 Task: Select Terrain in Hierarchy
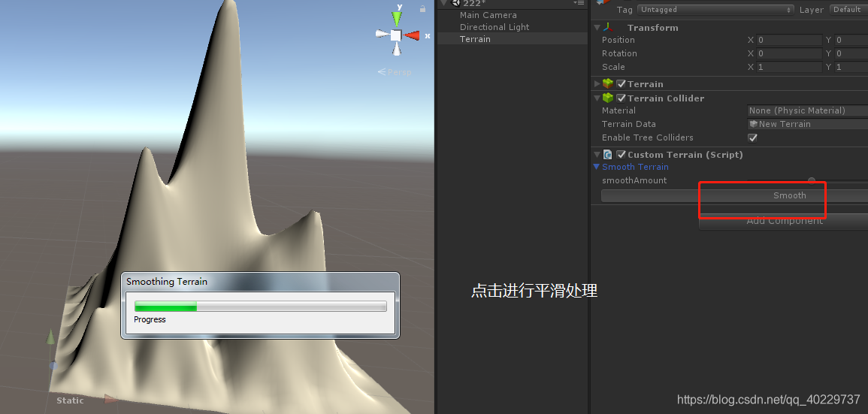(x=475, y=39)
